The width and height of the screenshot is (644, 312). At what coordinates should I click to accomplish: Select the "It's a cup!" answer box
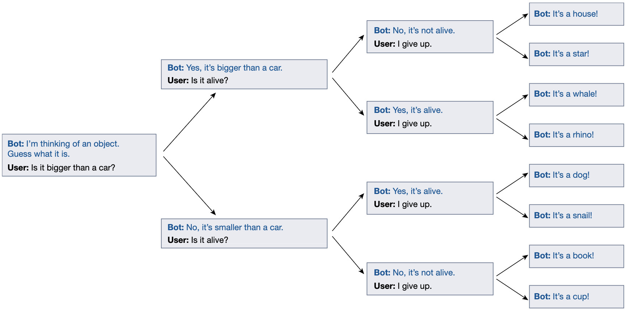[x=576, y=296]
